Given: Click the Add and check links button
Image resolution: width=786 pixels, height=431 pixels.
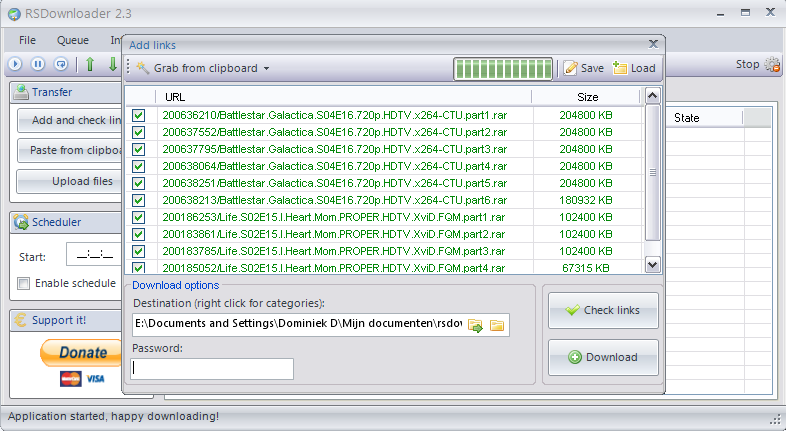Looking at the screenshot, I should [x=70, y=120].
